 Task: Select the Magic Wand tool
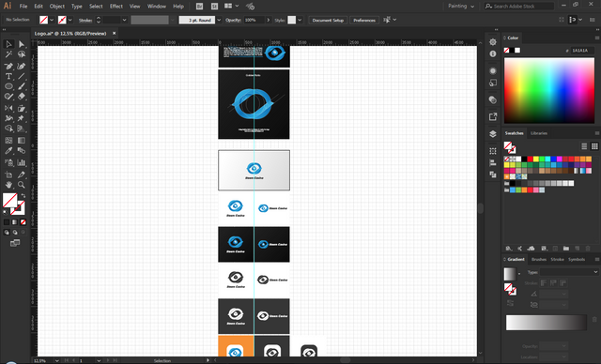coord(8,54)
